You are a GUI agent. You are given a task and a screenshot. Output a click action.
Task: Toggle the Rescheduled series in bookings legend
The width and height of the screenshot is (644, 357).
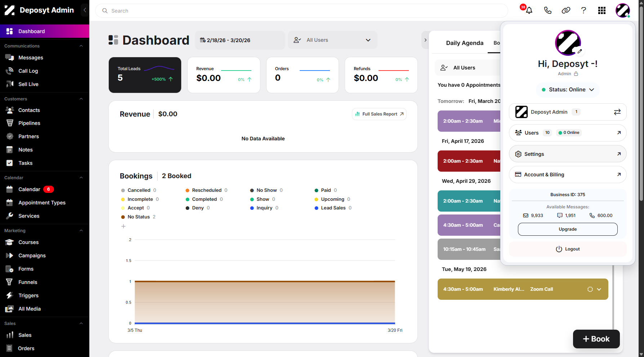pos(206,190)
